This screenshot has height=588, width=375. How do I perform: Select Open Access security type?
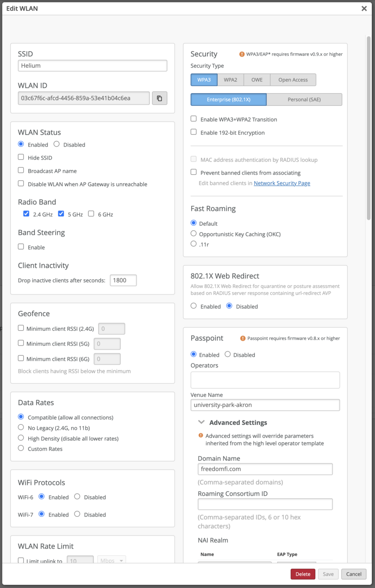coord(293,80)
